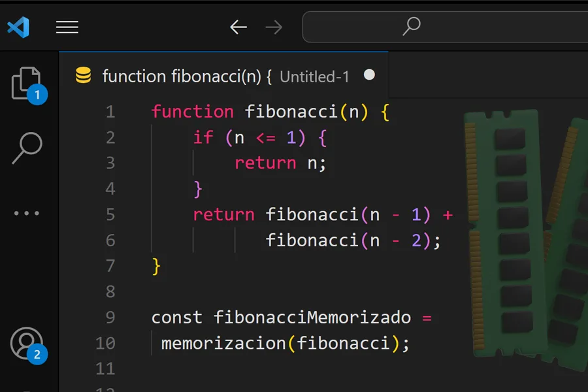Click the Visual Studio Code logo
Screen dimensions: 588x392
tap(18, 27)
